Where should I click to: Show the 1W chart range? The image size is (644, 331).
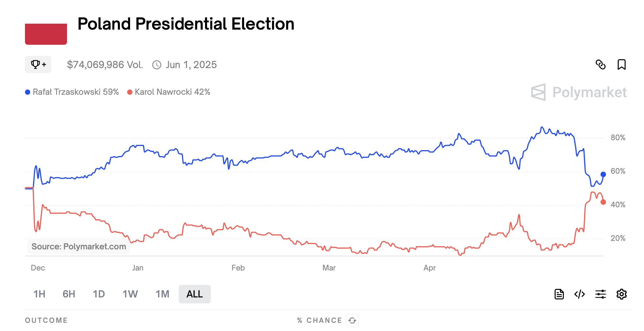pyautogui.click(x=130, y=294)
